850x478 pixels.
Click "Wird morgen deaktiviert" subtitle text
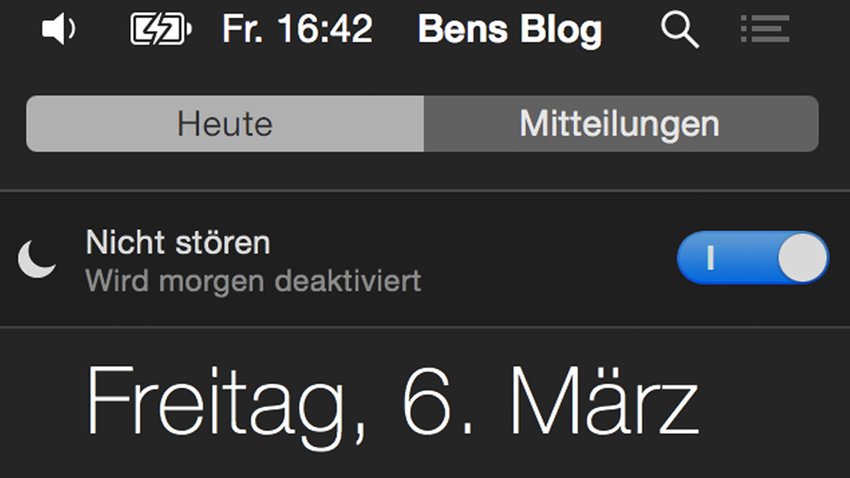(x=253, y=281)
